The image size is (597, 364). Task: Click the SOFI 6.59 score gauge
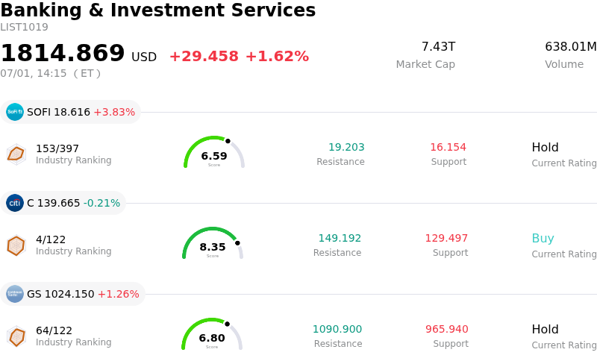[x=214, y=152]
